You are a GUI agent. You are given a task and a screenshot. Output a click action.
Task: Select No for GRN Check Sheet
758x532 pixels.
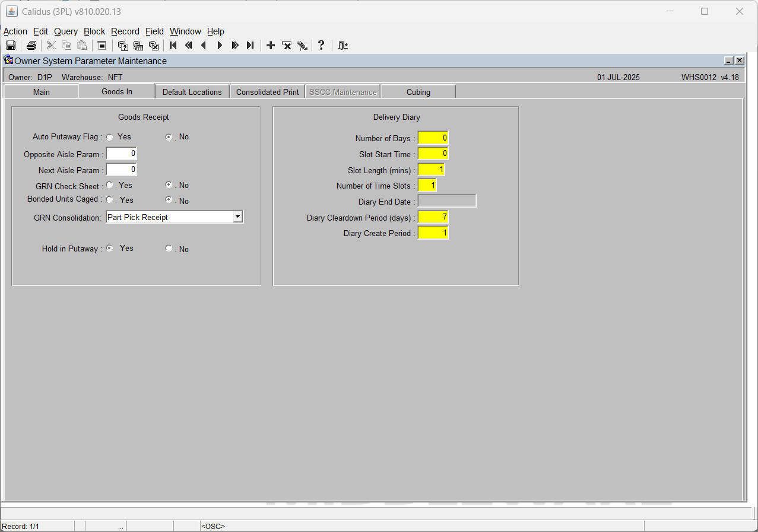(x=169, y=185)
